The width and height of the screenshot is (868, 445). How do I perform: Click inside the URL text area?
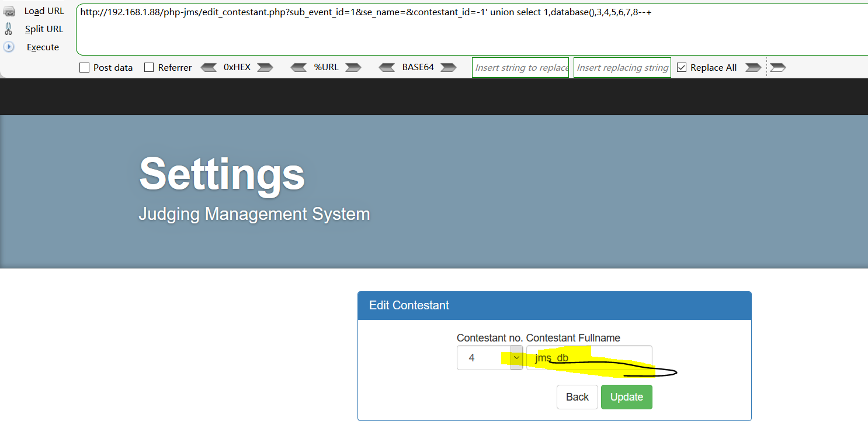pyautogui.click(x=472, y=29)
